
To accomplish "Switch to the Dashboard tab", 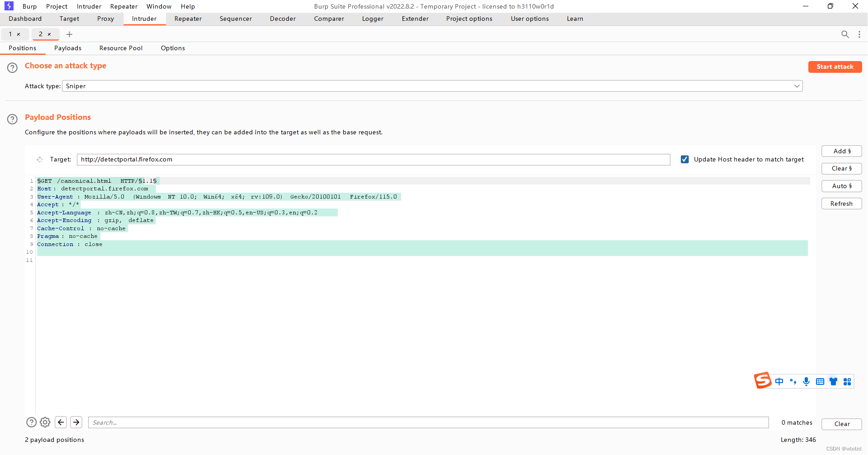I will click(x=25, y=19).
